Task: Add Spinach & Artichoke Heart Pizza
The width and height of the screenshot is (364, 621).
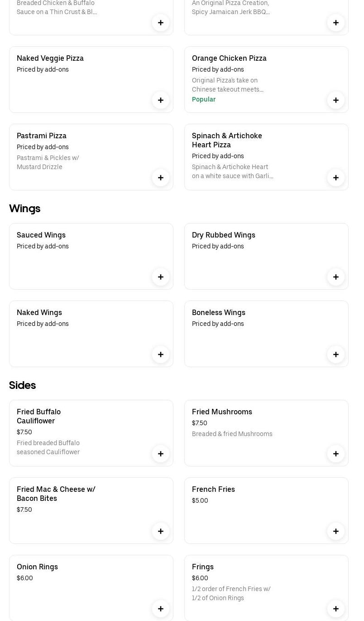Action: [x=336, y=178]
